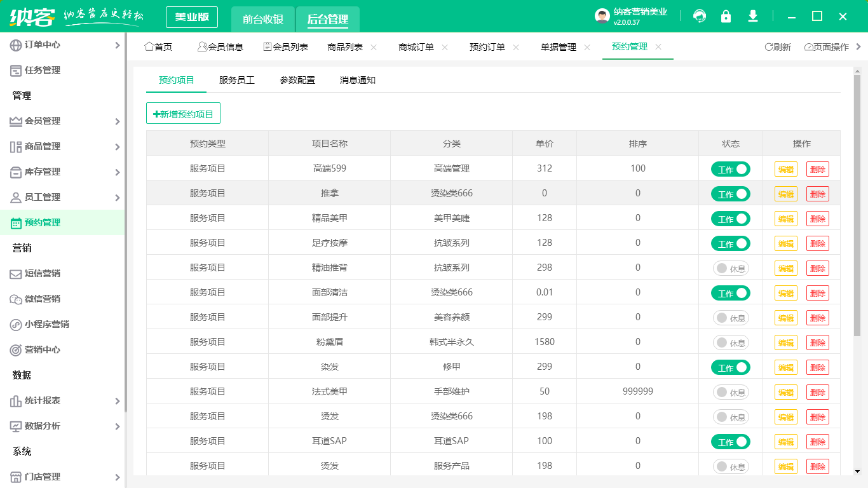Screen dimensions: 868x488
Task: Click the 订单中心 globe icon
Action: pos(16,45)
